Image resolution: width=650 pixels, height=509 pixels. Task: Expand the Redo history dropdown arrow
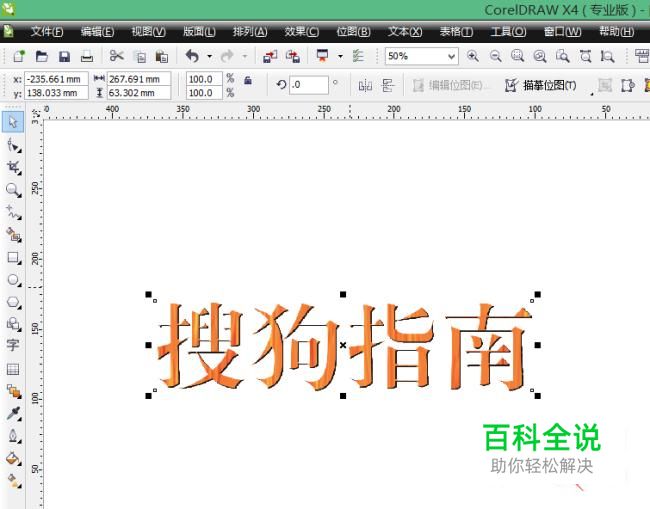point(245,56)
